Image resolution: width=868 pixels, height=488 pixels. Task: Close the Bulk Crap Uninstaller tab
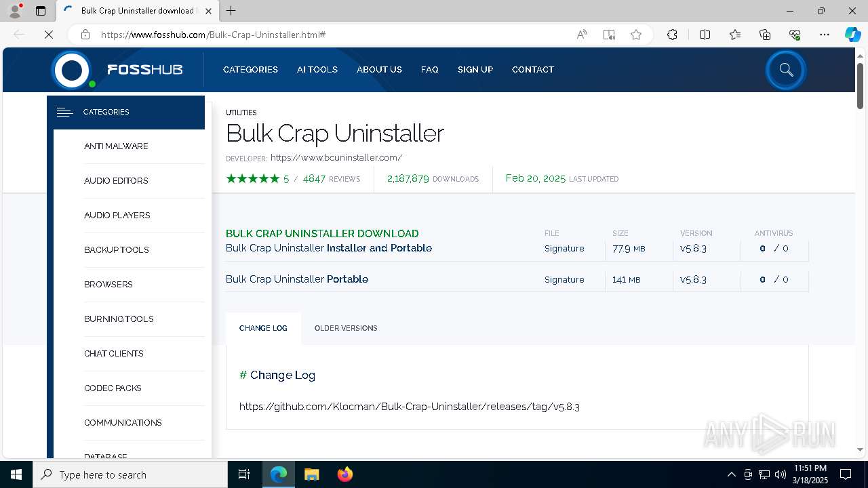tap(209, 11)
